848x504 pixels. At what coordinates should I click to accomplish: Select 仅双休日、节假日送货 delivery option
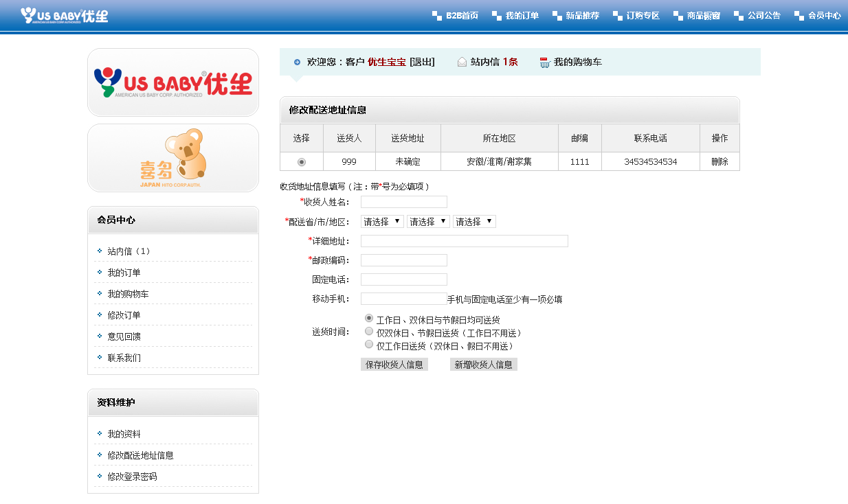(x=369, y=332)
